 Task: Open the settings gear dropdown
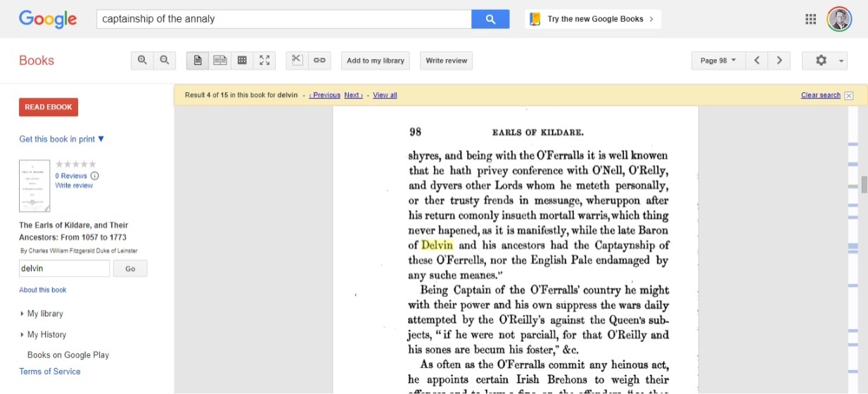coord(824,61)
